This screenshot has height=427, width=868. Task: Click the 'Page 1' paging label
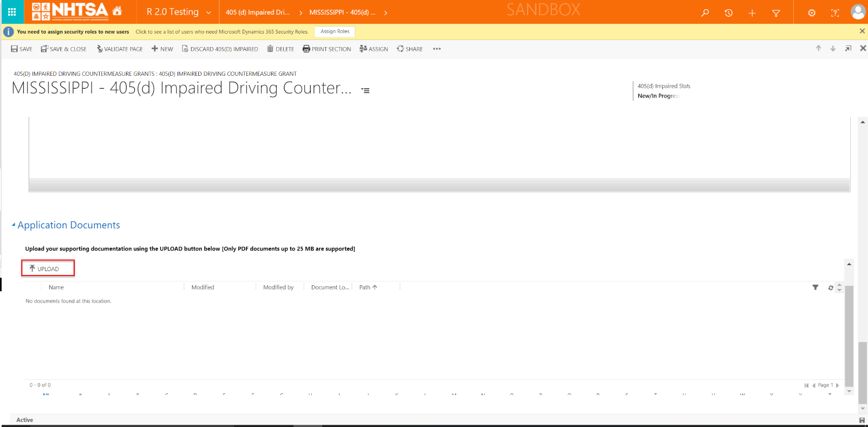(x=825, y=385)
